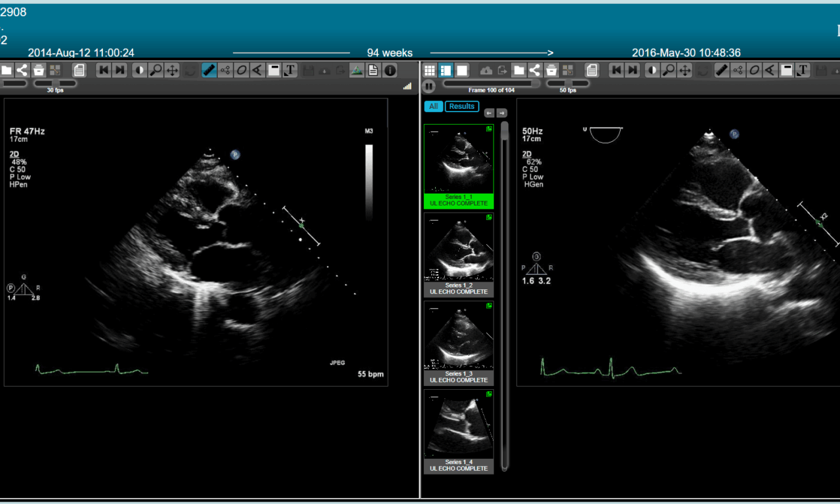Click the share icon in right toolbar
The height and width of the screenshot is (504, 840).
tap(535, 70)
